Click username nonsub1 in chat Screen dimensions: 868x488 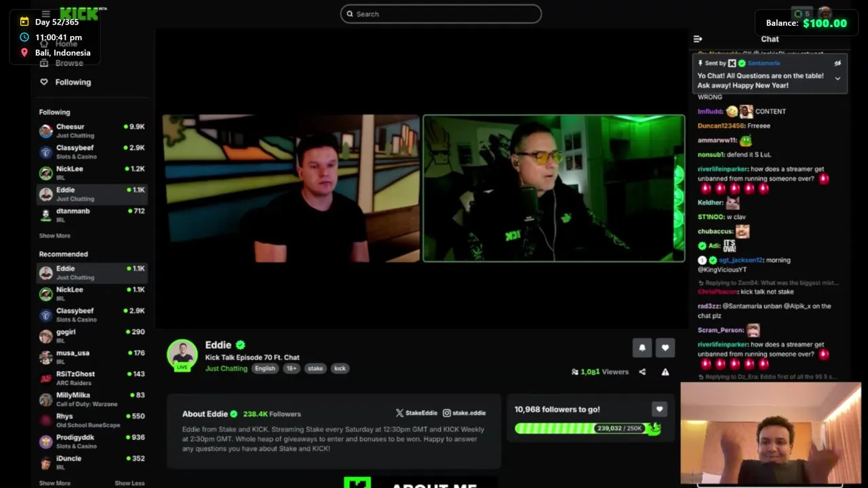711,155
